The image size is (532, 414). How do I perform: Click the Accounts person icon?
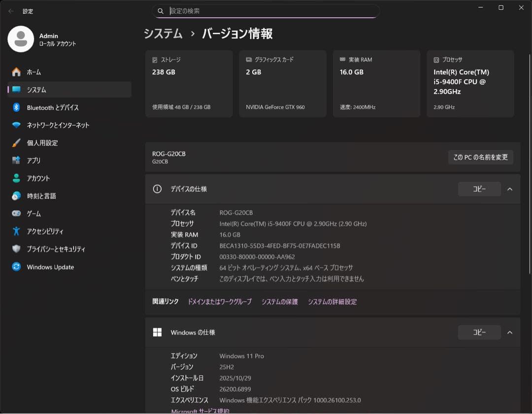17,178
